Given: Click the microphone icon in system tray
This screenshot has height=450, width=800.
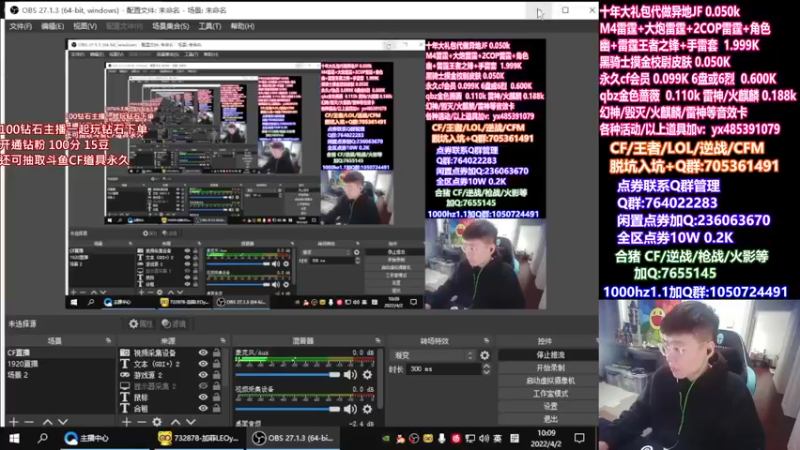Looking at the screenshot, I should (x=442, y=438).
